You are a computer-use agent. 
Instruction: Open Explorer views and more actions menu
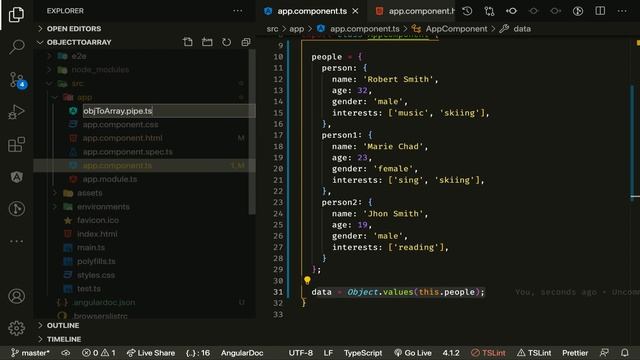coord(238,11)
